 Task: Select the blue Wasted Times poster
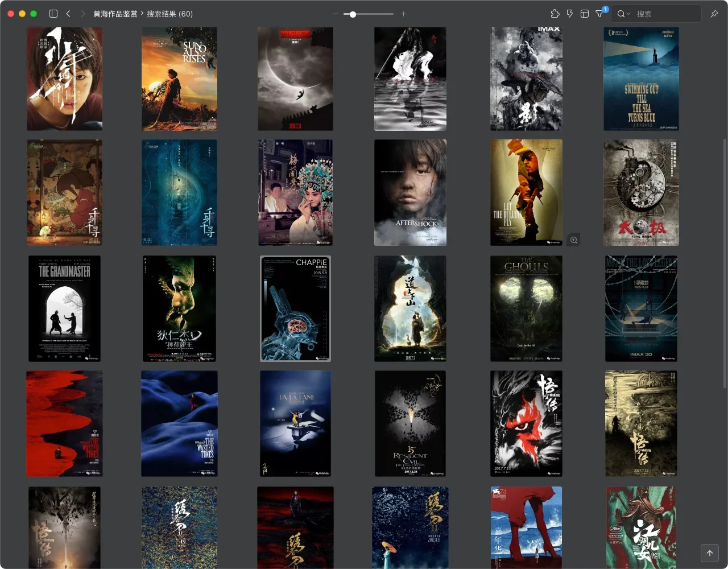tap(179, 424)
